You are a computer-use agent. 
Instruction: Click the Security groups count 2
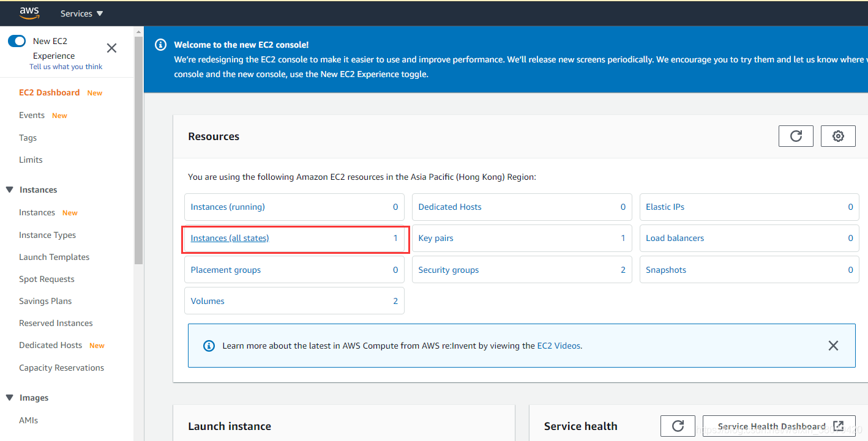tap(623, 270)
